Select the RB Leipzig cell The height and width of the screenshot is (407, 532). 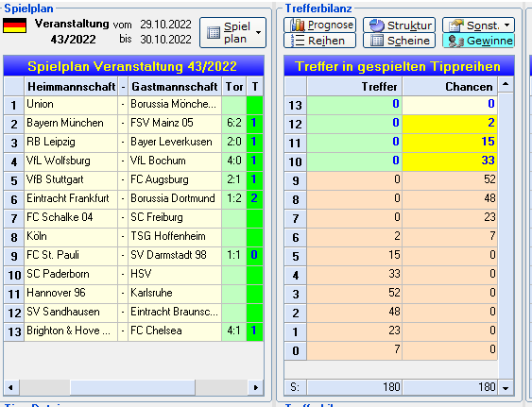(71, 143)
